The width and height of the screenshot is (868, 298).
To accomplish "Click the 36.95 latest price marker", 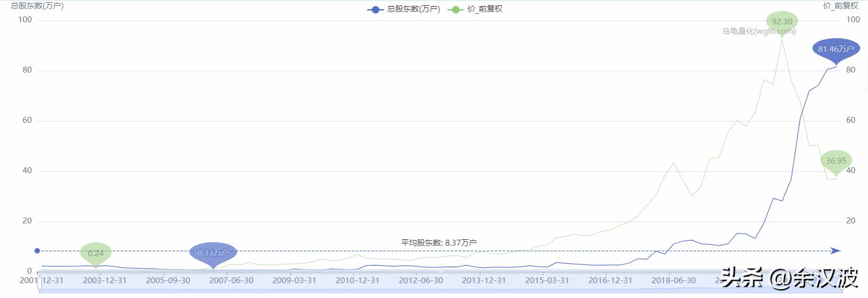I will click(836, 163).
